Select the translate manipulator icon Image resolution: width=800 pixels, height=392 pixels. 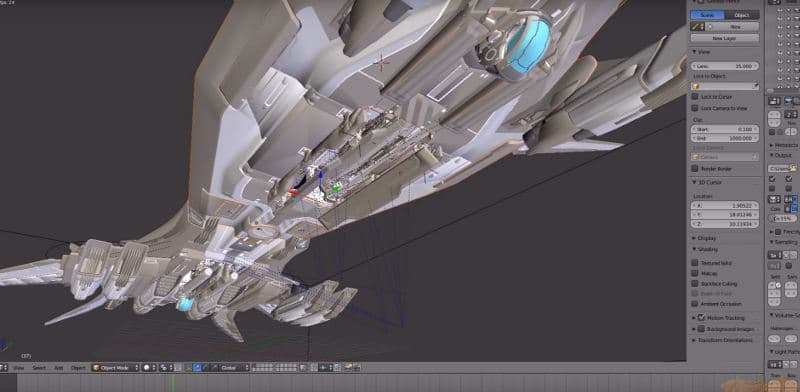[196, 368]
